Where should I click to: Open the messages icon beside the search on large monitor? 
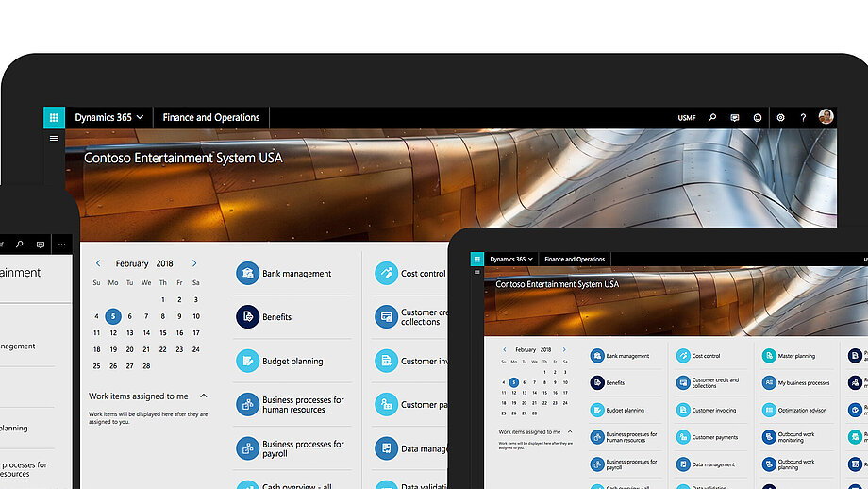pos(735,118)
